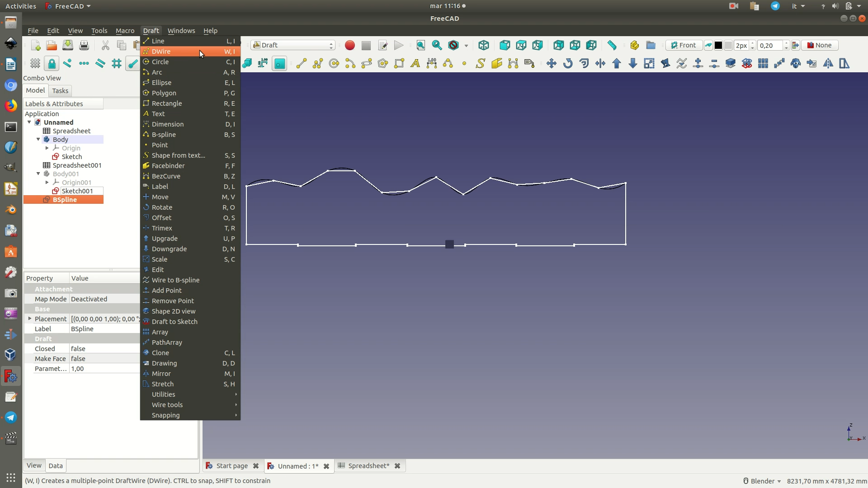The image size is (868, 488).
Task: Select the Polygon tool in the Draft toolbar
Action: pos(383,64)
